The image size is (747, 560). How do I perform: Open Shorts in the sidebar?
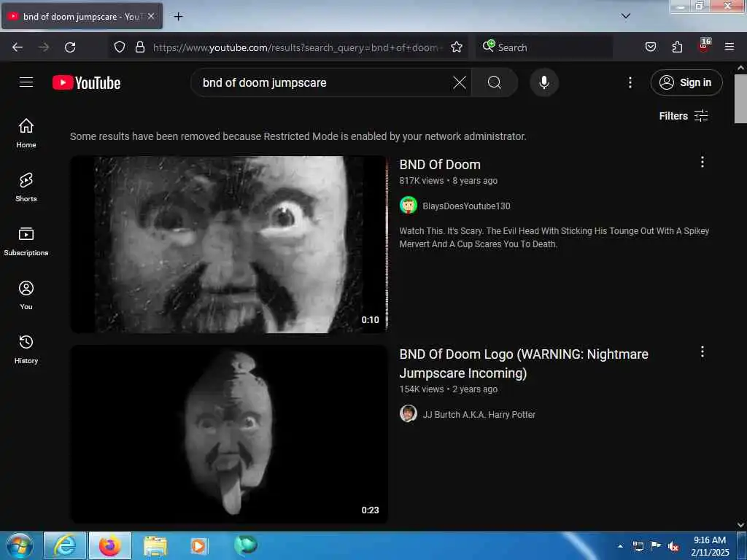(x=26, y=187)
